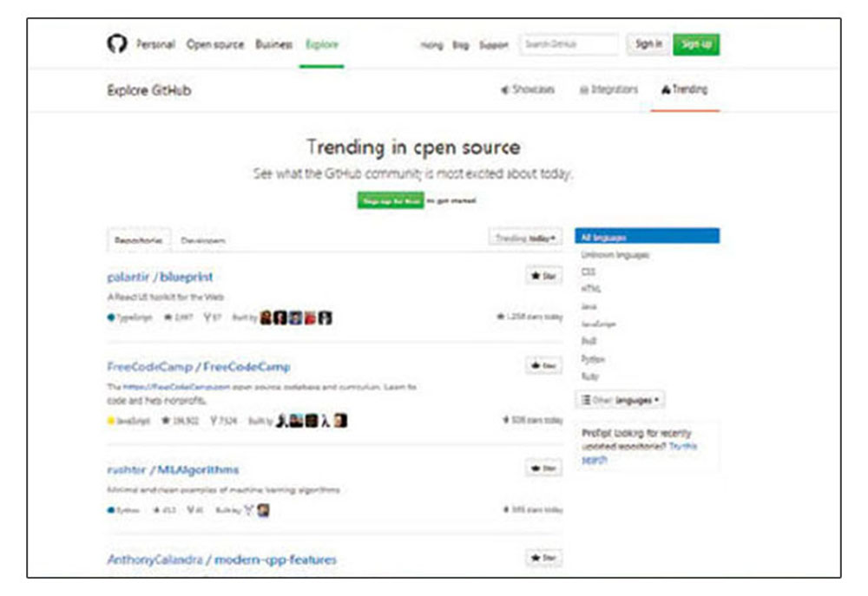
Task: Open the Blog link in header
Action: point(461,45)
